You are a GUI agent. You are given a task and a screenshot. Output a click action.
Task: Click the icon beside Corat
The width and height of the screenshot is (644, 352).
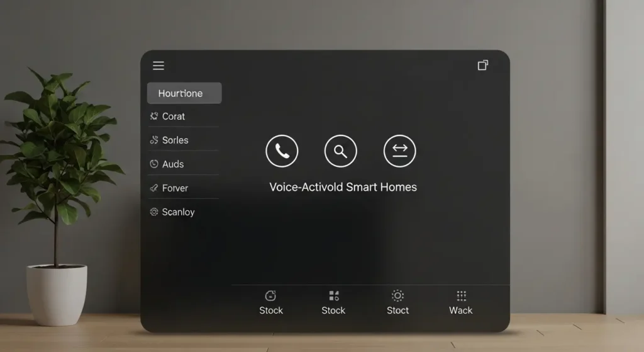tap(154, 116)
